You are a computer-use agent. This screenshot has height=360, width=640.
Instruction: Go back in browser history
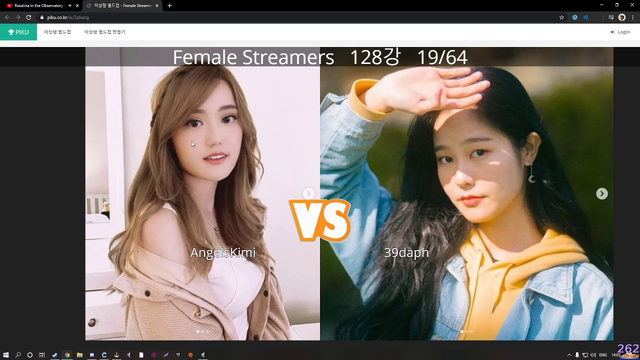(x=7, y=18)
